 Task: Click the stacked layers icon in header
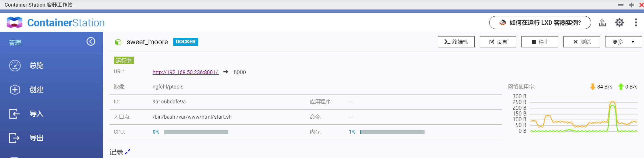(603, 22)
